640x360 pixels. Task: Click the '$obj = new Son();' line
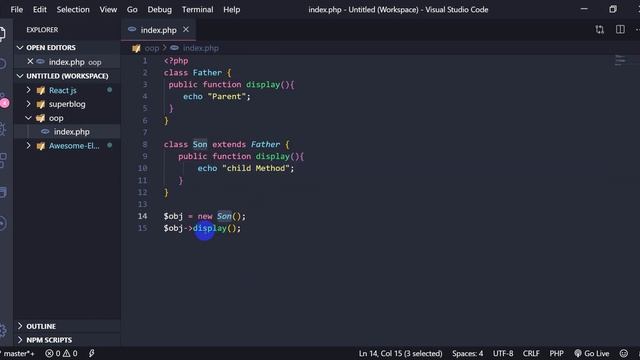(205, 216)
